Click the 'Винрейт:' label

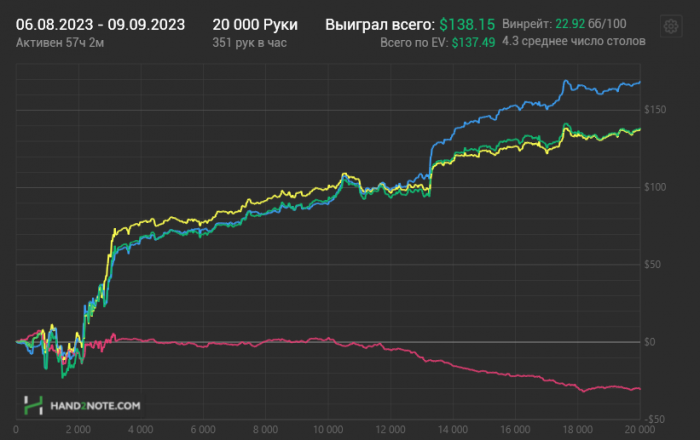point(527,24)
